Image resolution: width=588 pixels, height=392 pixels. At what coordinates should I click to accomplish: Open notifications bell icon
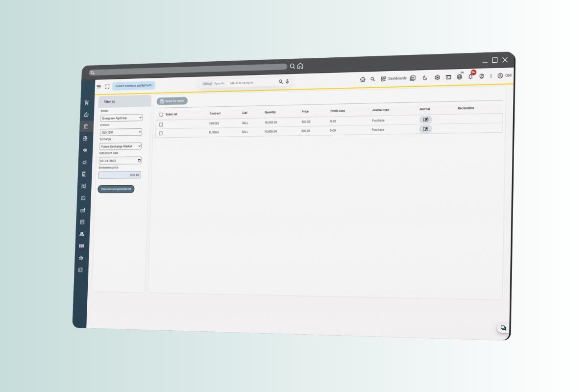[471, 76]
